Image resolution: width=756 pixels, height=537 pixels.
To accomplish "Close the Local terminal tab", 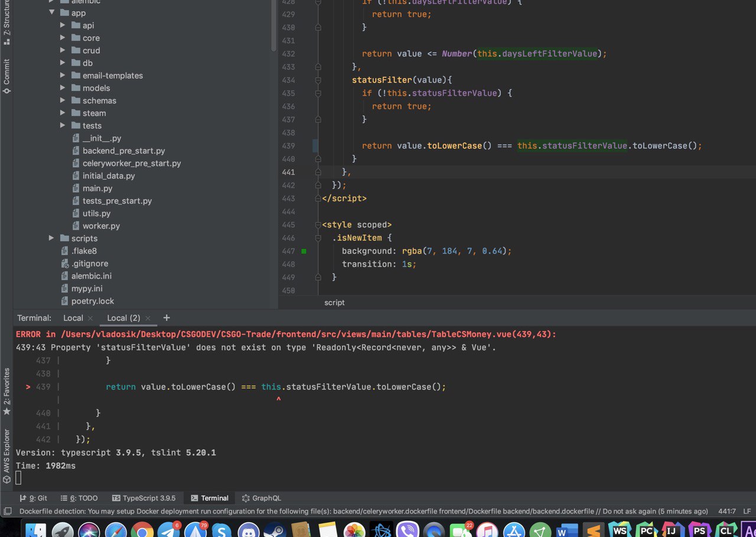I will tap(90, 318).
